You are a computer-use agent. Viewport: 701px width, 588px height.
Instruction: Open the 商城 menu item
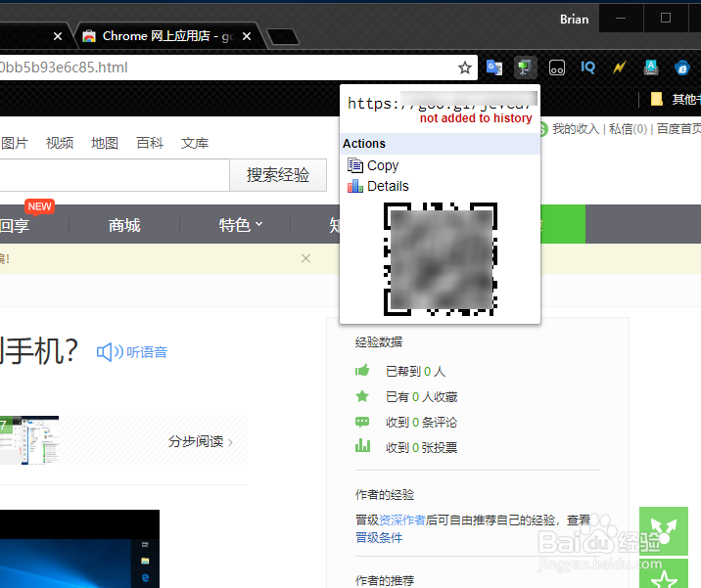pos(124,225)
